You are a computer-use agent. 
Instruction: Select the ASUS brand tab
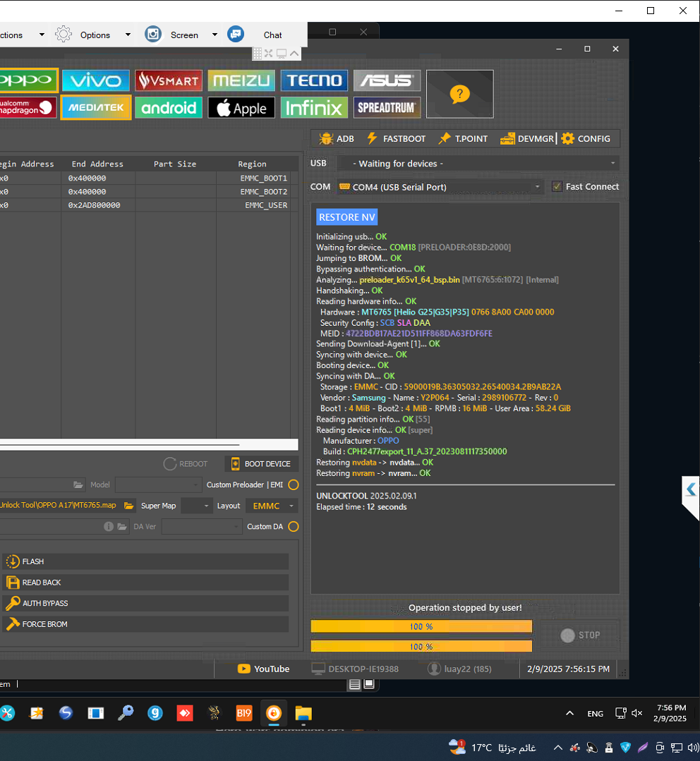click(x=387, y=80)
